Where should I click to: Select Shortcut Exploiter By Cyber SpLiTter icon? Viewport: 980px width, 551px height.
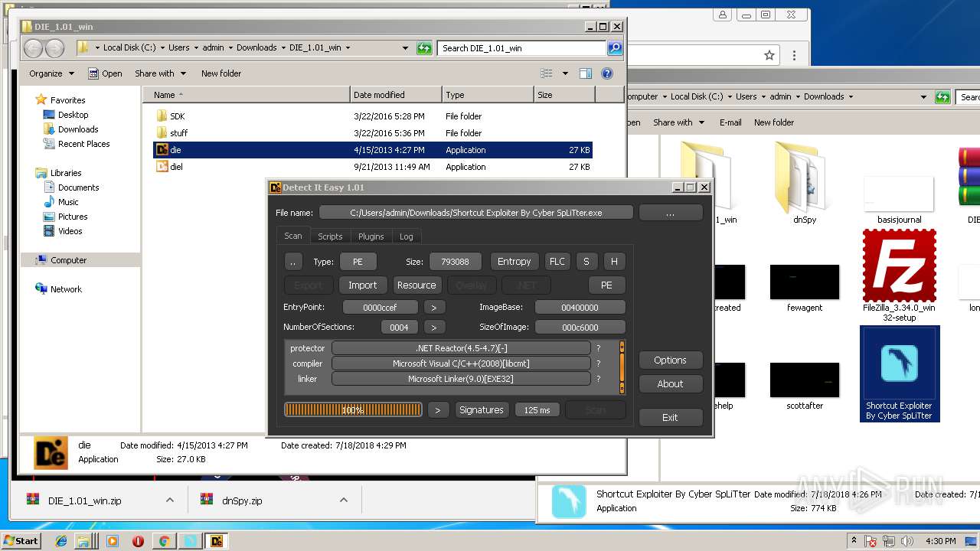pyautogui.click(x=900, y=373)
